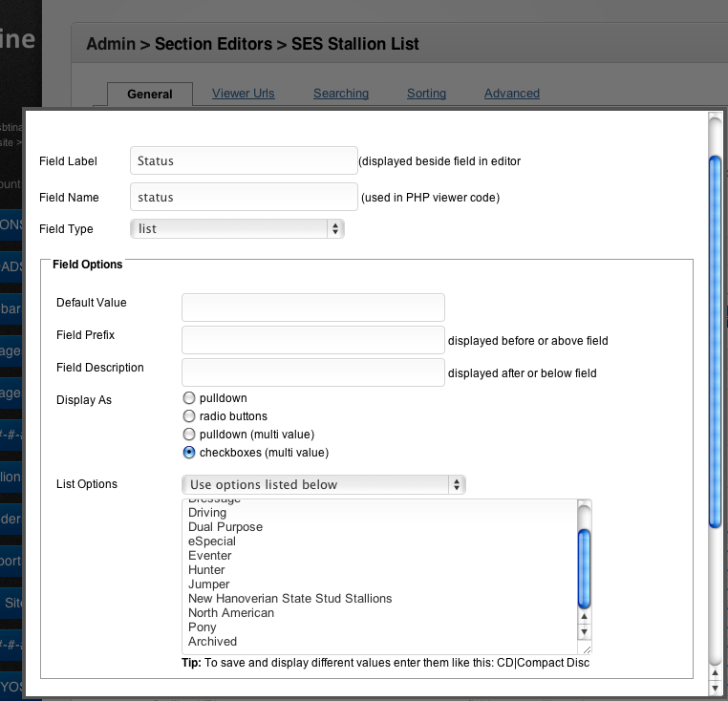728x701 pixels.
Task: Click the dialog scrollbar up arrow
Action: 714,672
